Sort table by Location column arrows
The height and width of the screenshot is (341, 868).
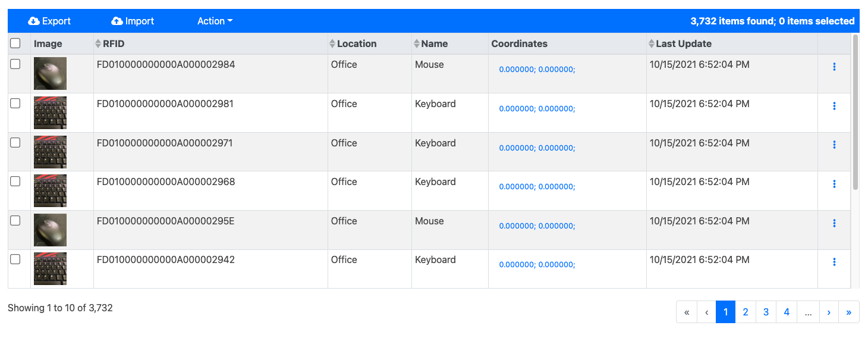point(332,43)
